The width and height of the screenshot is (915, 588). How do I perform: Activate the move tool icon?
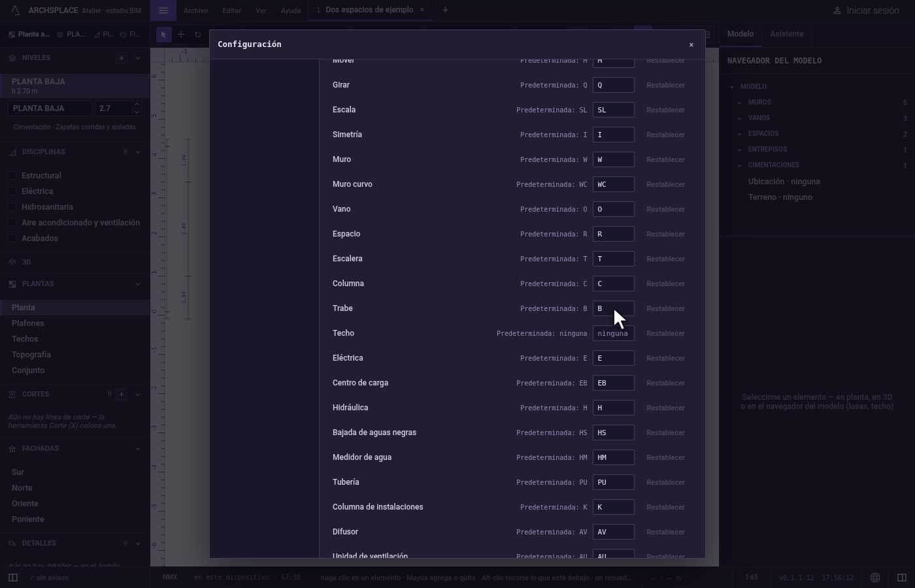[x=181, y=35]
